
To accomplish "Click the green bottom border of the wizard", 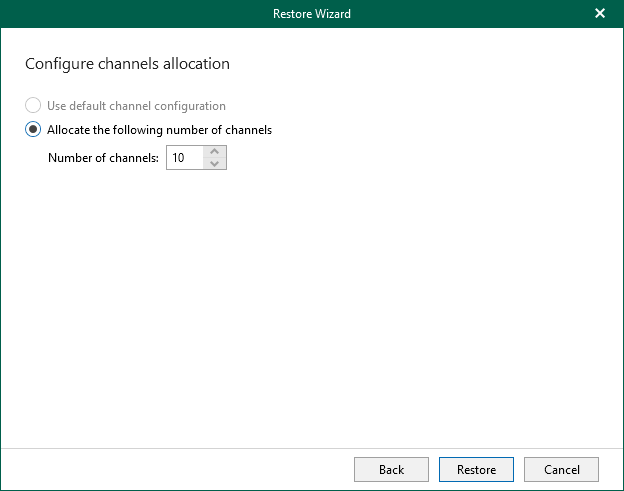I will [312, 489].
